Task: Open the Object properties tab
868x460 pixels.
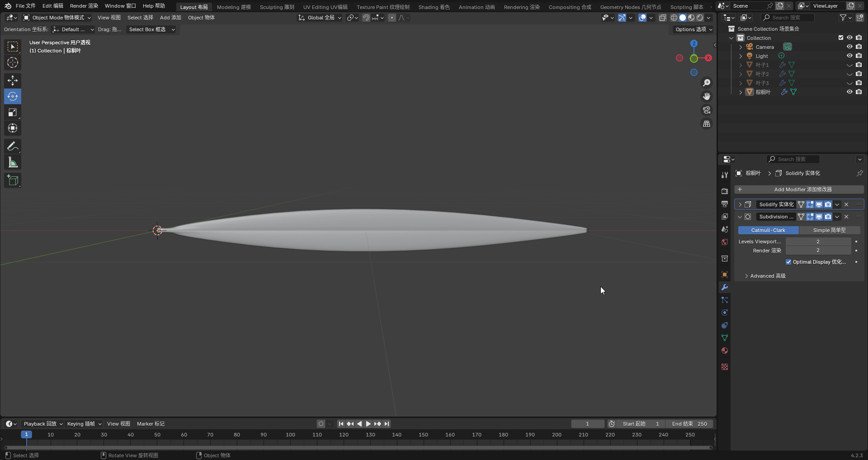Action: coord(725,275)
